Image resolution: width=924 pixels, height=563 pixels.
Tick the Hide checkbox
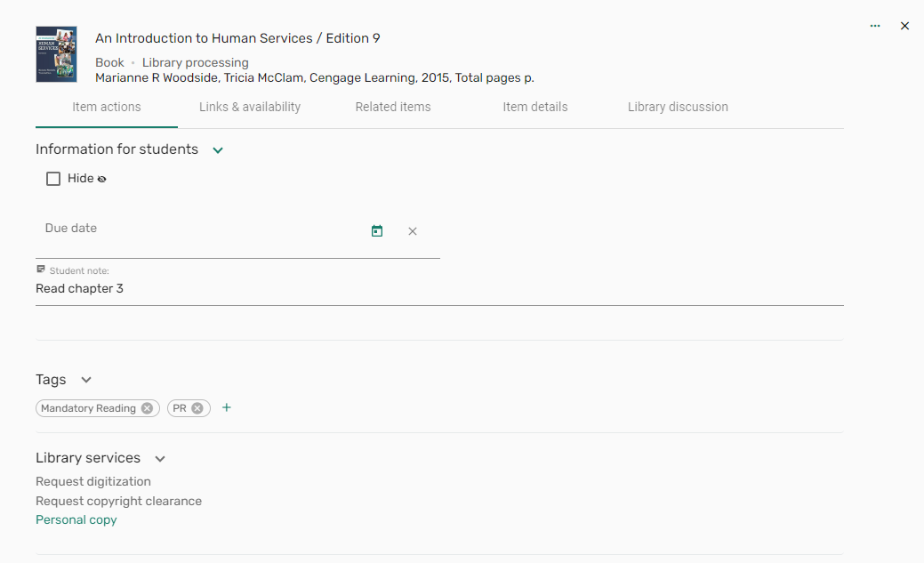(53, 179)
